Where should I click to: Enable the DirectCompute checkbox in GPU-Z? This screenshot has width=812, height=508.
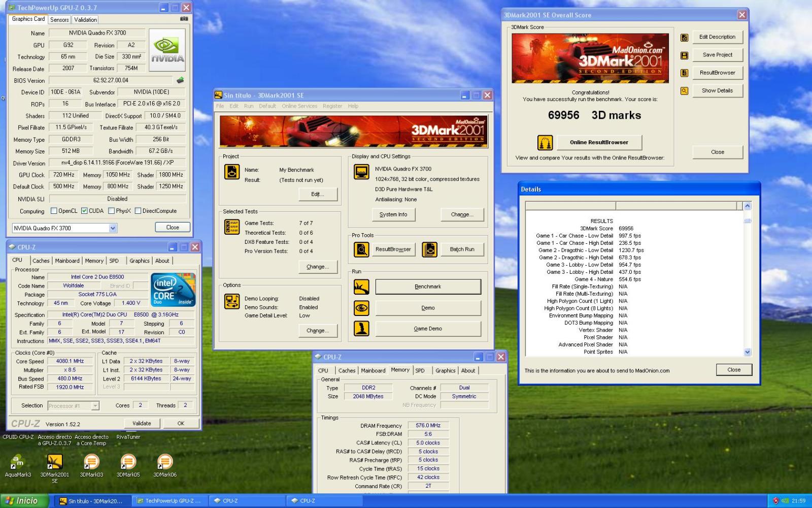(x=138, y=211)
